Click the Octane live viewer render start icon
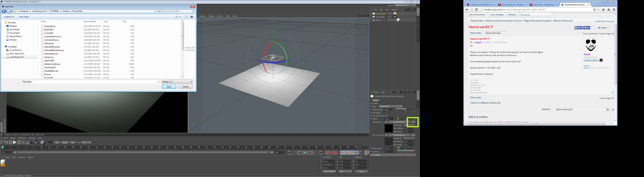 pyautogui.click(x=15, y=142)
